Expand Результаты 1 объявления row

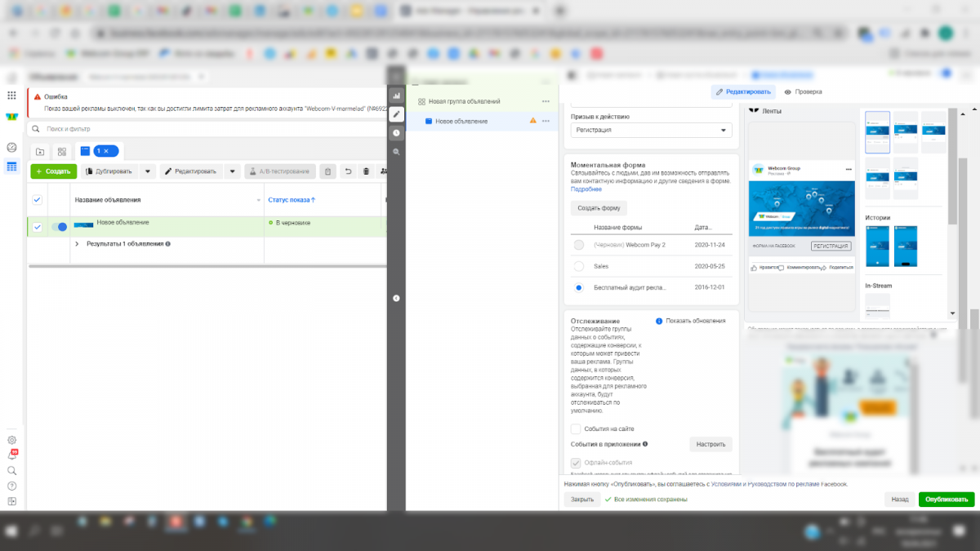tap(78, 244)
